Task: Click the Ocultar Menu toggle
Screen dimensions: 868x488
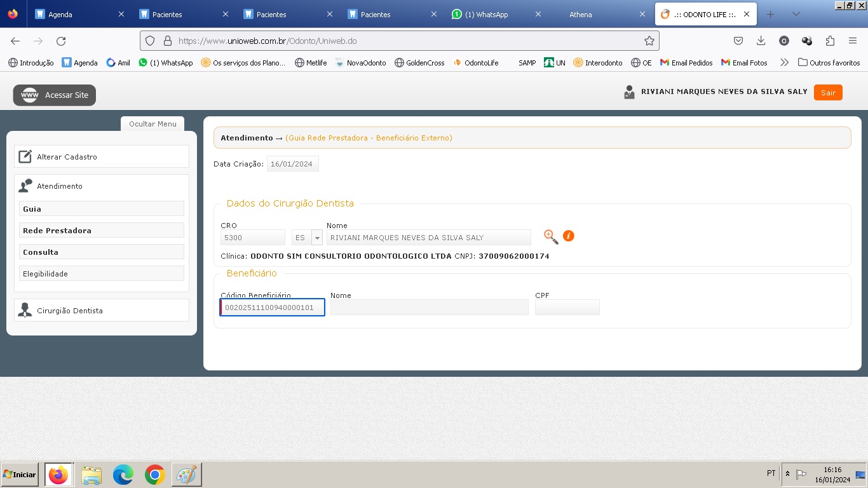Action: (153, 124)
